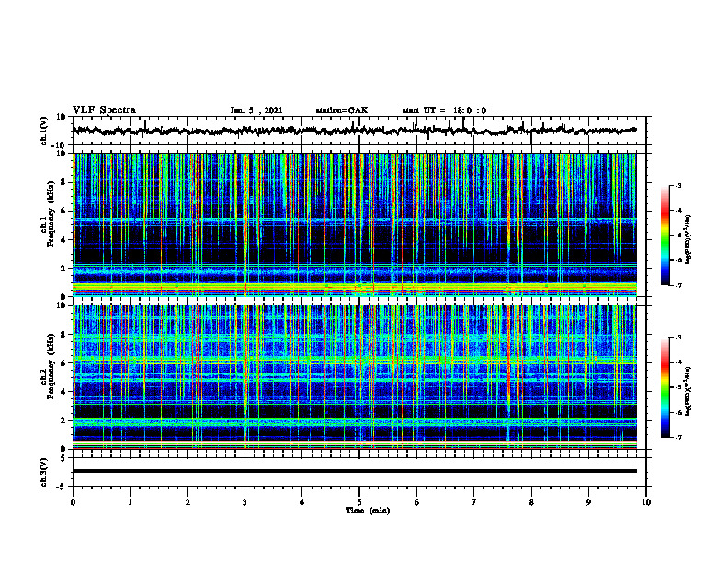Viewport: 728px width, 563px height.
Task: Click the "station=GAK" header label
Action: (x=342, y=110)
